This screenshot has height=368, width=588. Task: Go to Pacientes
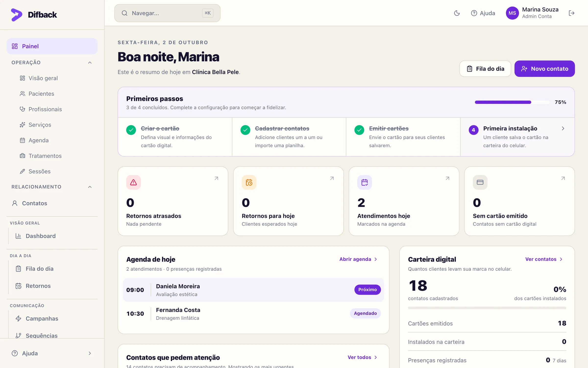37,93
